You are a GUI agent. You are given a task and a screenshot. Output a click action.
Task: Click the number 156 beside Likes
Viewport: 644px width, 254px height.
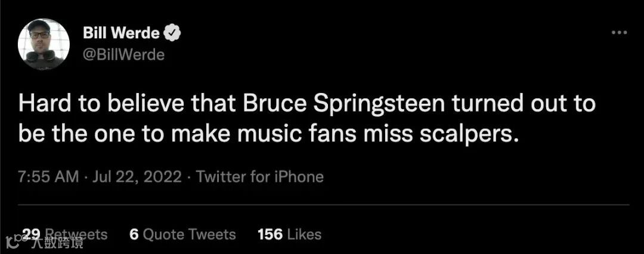270,234
